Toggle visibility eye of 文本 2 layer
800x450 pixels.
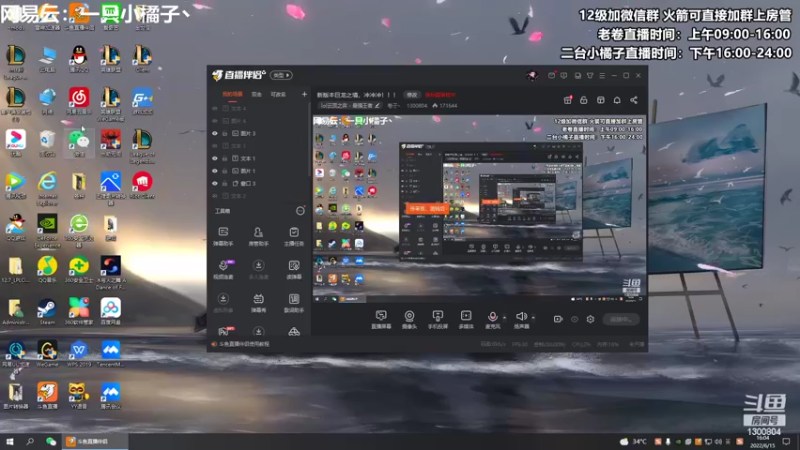click(x=215, y=196)
